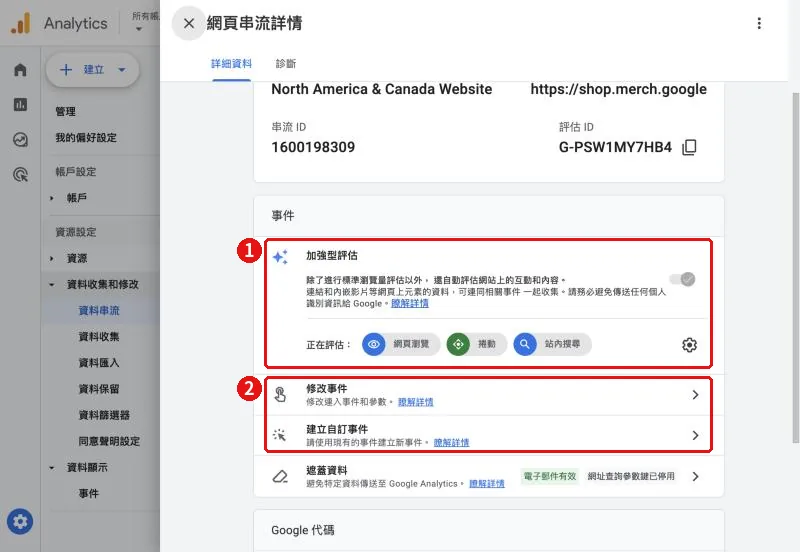The height and width of the screenshot is (552, 800).
Task: Click the Analytics logo
Action: pyautogui.click(x=21, y=23)
